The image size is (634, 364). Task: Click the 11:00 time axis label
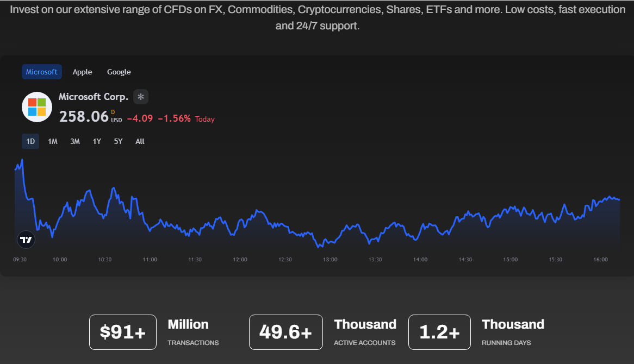150,259
